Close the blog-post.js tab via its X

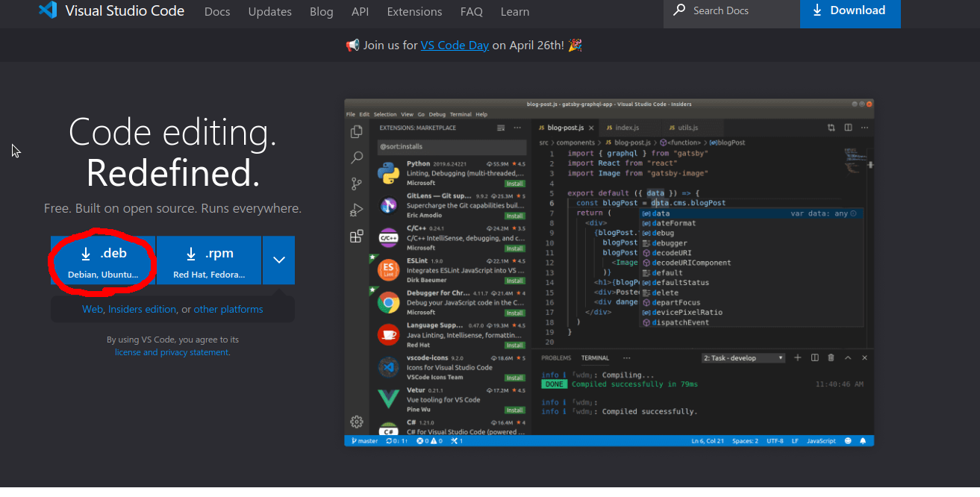[x=591, y=128]
